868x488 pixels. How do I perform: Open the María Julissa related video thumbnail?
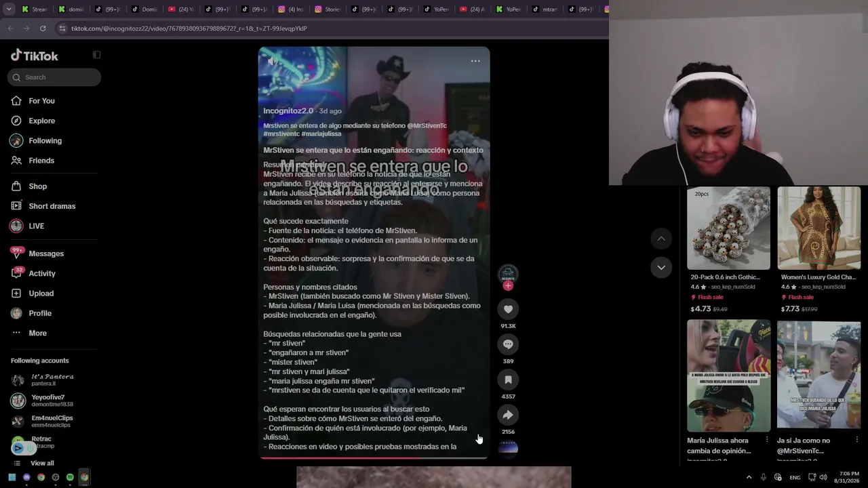coord(728,375)
